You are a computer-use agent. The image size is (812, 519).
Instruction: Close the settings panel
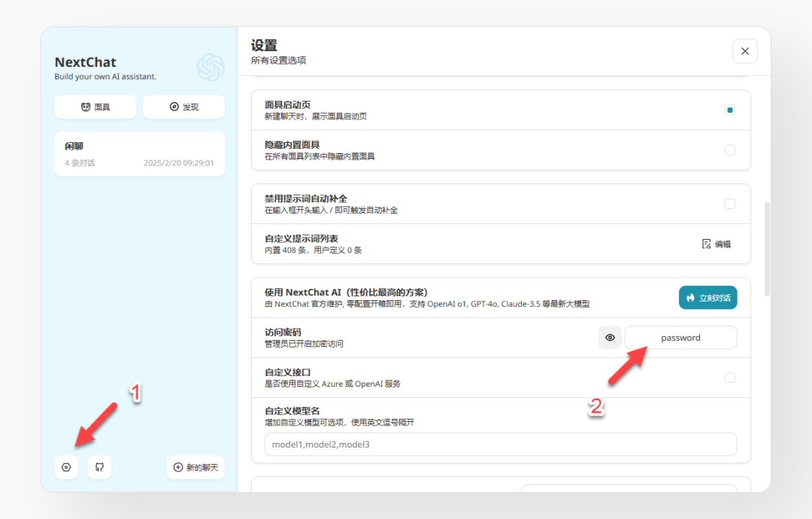click(744, 51)
